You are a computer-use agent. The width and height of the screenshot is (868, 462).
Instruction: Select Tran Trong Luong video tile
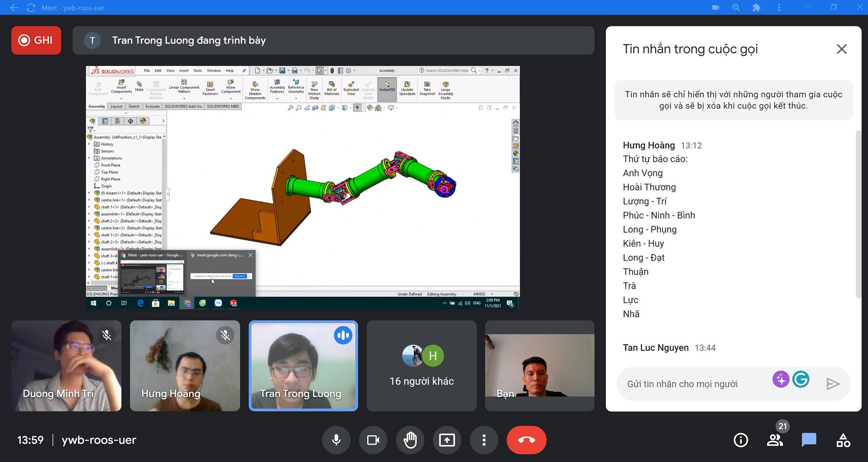[x=303, y=366]
